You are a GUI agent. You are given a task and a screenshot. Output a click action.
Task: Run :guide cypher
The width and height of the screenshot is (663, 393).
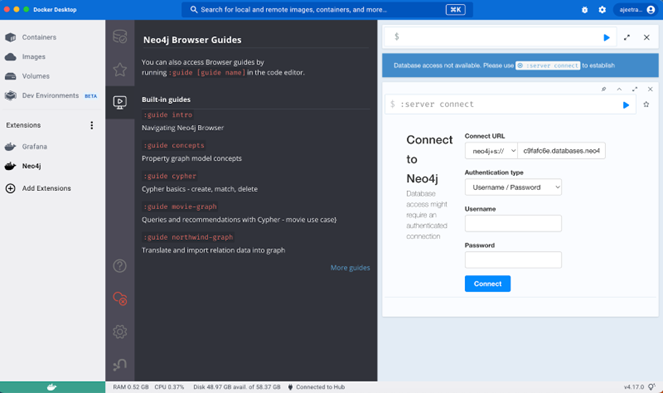170,176
